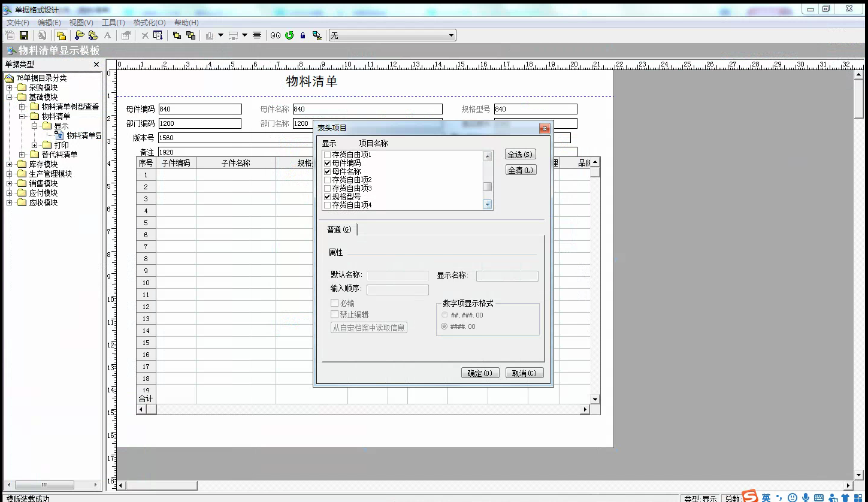
Task: Click the 00 number format toolbar icon
Action: pos(276,35)
